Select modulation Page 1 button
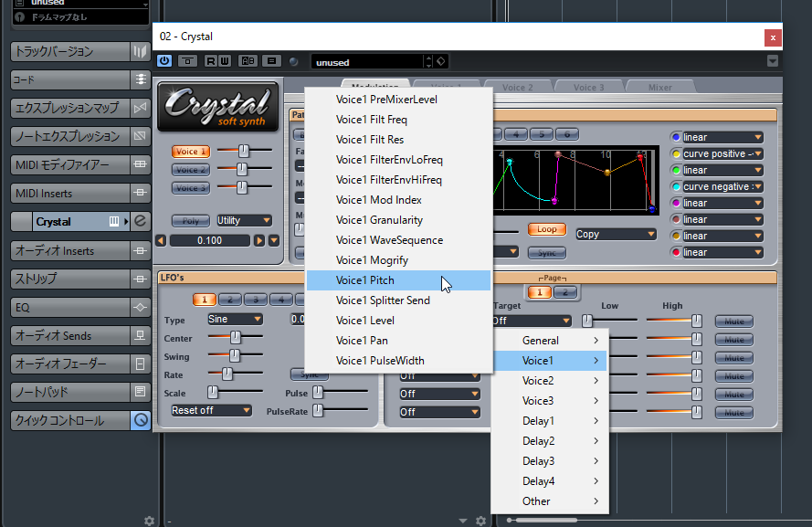This screenshot has width=812, height=527. (540, 292)
